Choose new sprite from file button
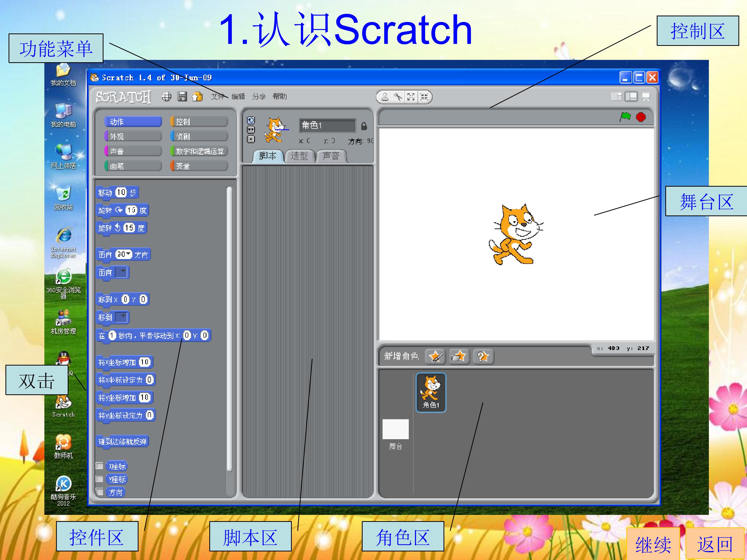Image resolution: width=747 pixels, height=560 pixels. pyautogui.click(x=459, y=356)
